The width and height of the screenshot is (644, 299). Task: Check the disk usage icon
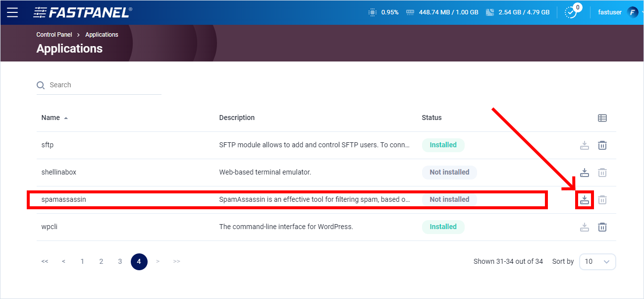point(490,12)
